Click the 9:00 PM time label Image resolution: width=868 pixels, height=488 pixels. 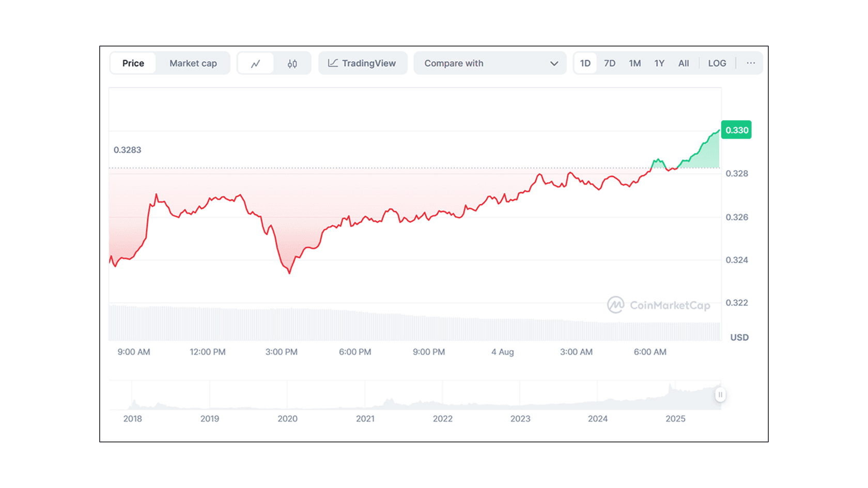(429, 352)
